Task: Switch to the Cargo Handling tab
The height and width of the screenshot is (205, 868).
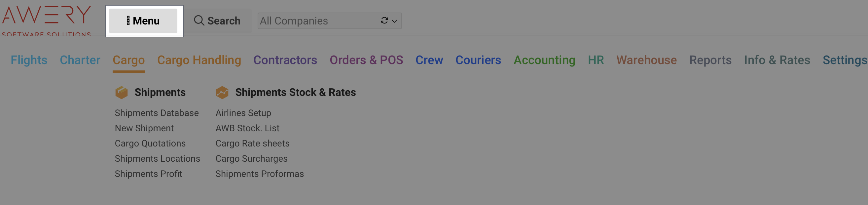Action: (x=199, y=60)
